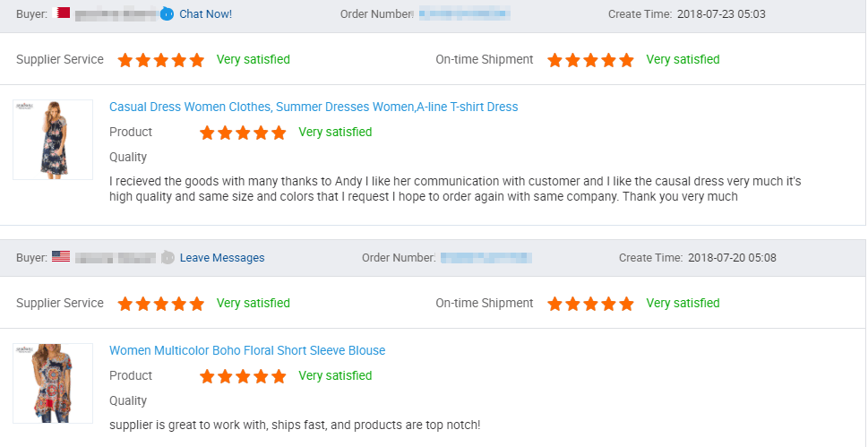The width and height of the screenshot is (868, 447).
Task: Click the fifth Supplier Service star in the first review
Action: [197, 60]
